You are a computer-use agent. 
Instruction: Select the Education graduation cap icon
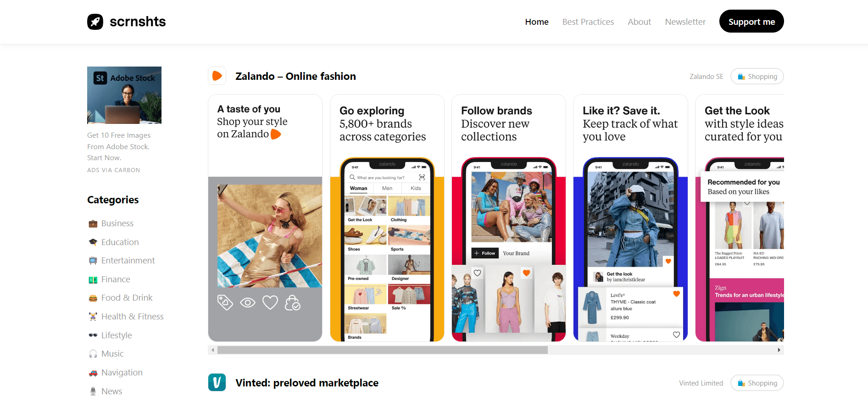93,242
